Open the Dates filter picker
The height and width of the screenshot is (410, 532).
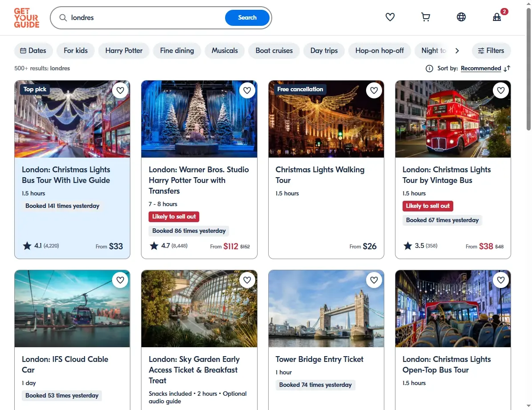coord(33,51)
